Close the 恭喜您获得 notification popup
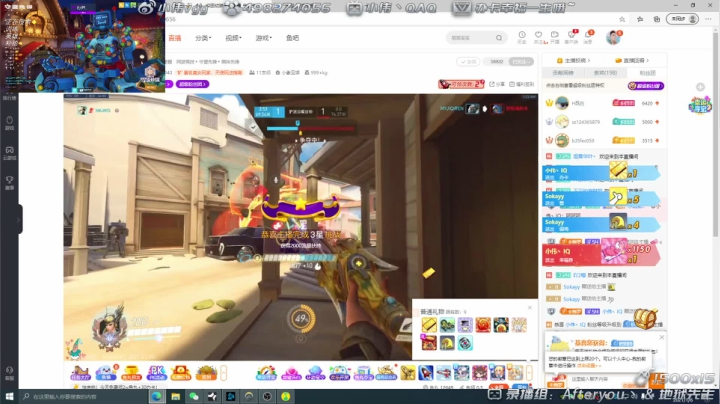The image size is (720, 404). 662,337
